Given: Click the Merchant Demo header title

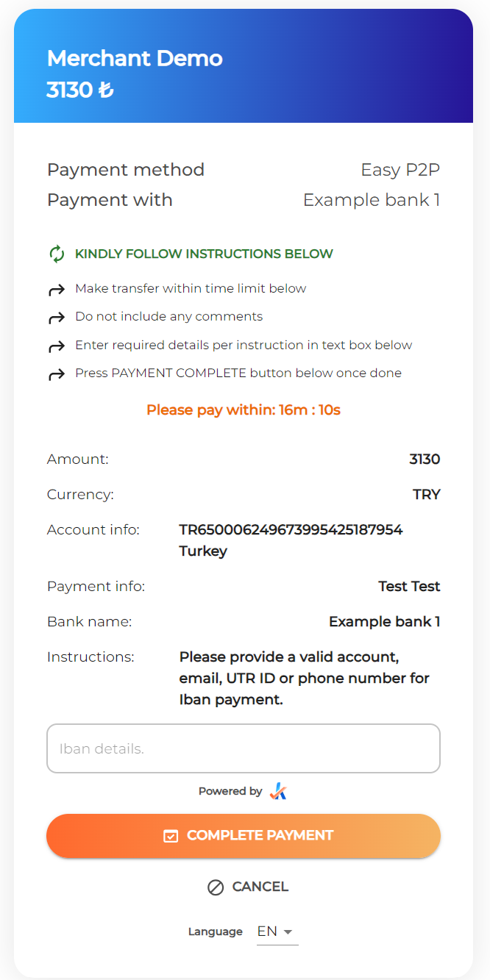Looking at the screenshot, I should [135, 58].
